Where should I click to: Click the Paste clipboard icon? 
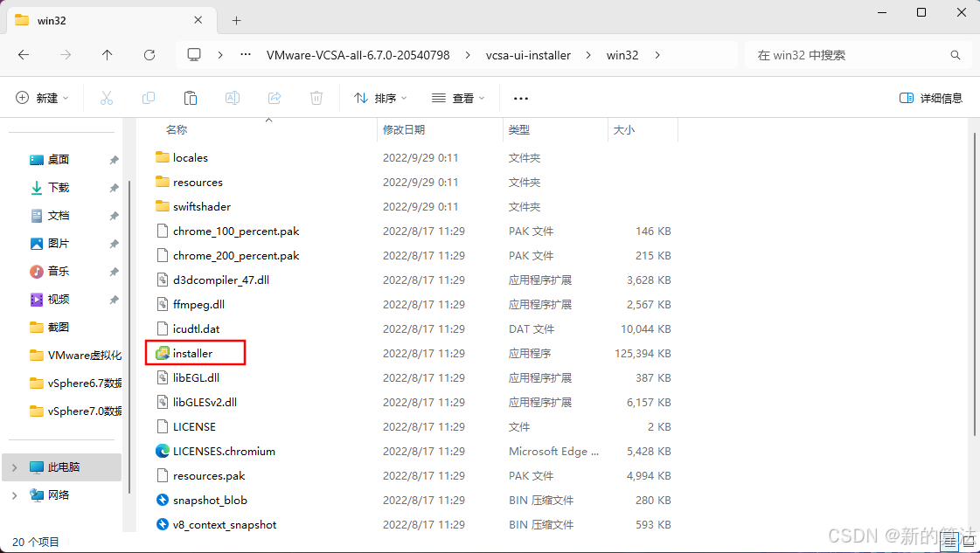[191, 98]
